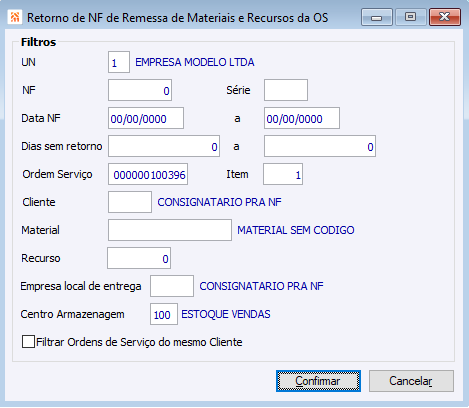469x408 pixels.
Task: Minimize the Retorno de NF window
Action: pyautogui.click(x=377, y=17)
